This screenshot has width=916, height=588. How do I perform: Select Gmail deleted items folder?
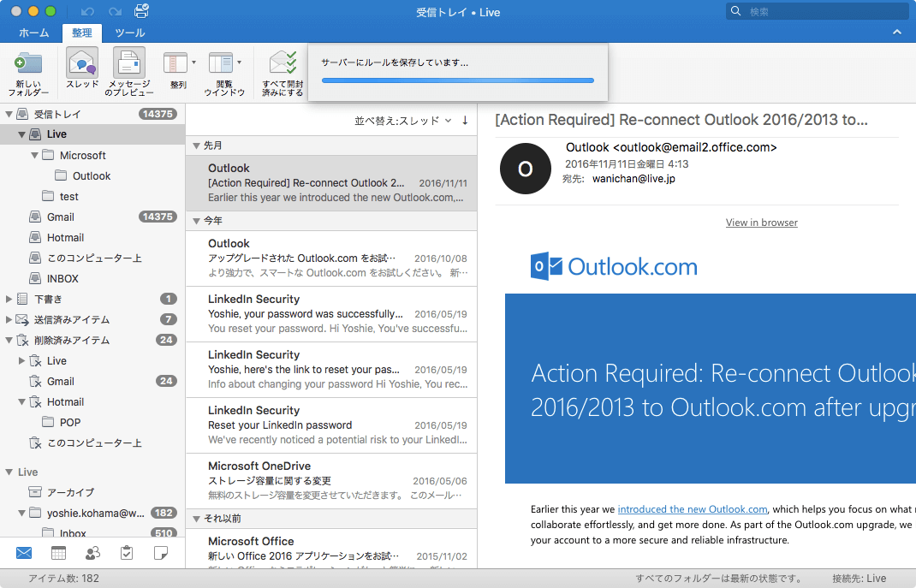point(93,381)
